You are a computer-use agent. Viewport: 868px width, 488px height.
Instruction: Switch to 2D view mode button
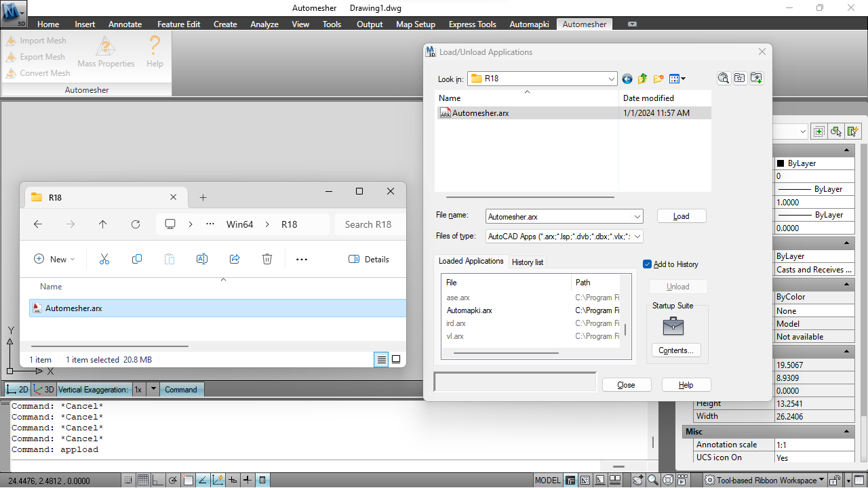pos(18,390)
